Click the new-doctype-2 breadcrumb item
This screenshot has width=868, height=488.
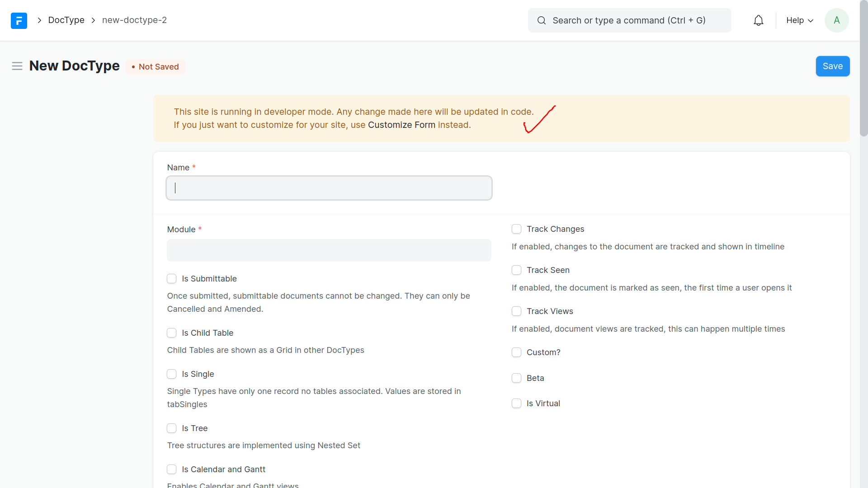tap(134, 20)
